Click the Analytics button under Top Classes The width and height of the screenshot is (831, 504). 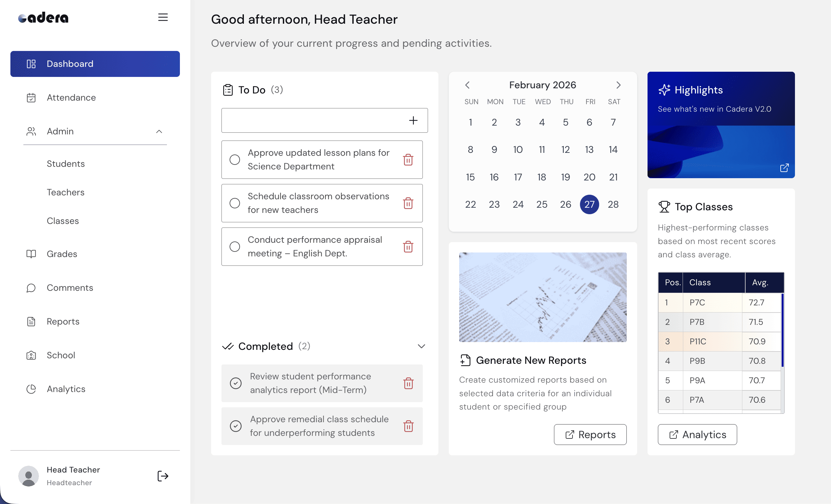pos(697,435)
